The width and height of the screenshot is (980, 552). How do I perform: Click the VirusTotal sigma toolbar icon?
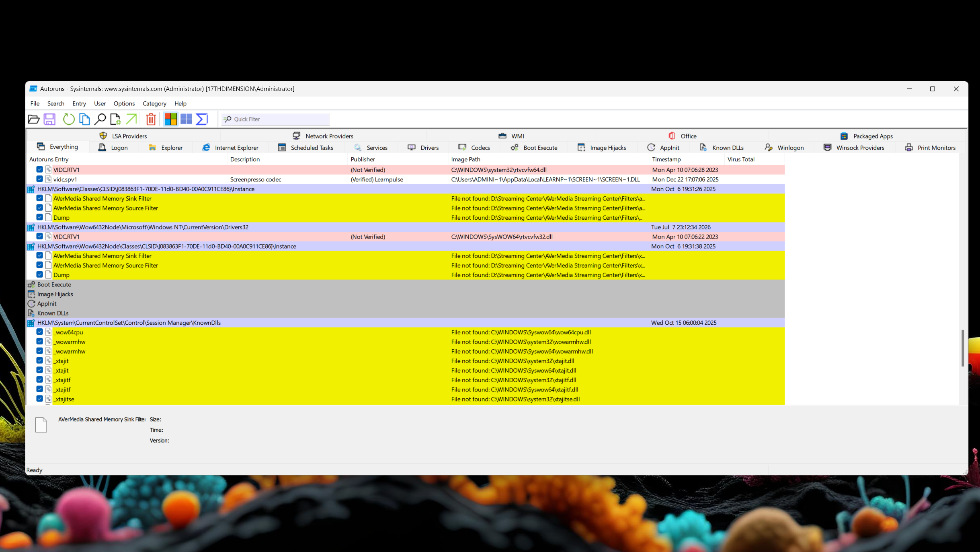[202, 119]
